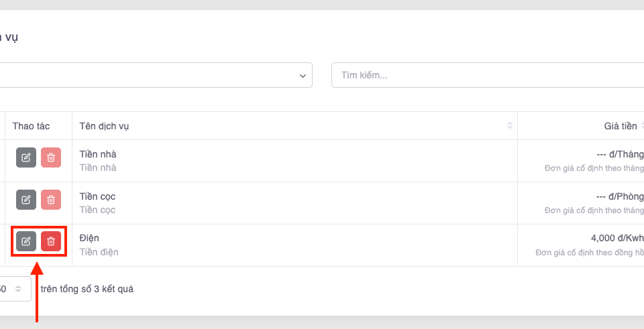Viewport: 644px width, 329px height.
Task: Select the Tiền cọc service name
Action: [98, 196]
